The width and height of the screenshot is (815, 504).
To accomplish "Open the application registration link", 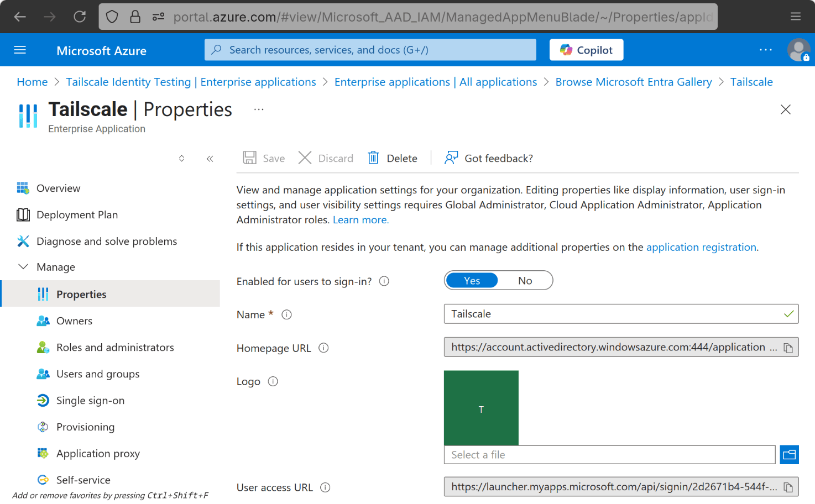I will coord(701,247).
